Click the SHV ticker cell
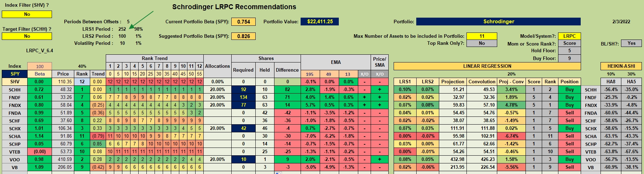The image size is (644, 174). point(15,82)
